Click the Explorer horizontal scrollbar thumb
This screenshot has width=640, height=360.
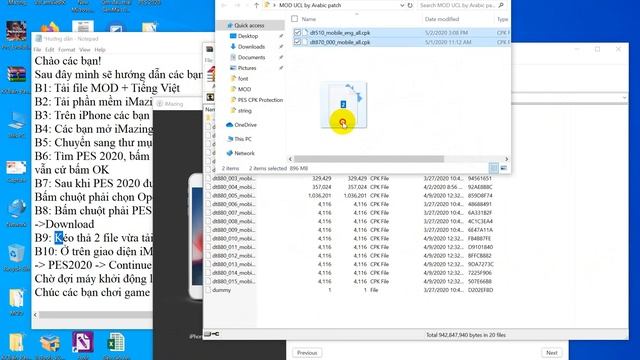click(x=369, y=159)
